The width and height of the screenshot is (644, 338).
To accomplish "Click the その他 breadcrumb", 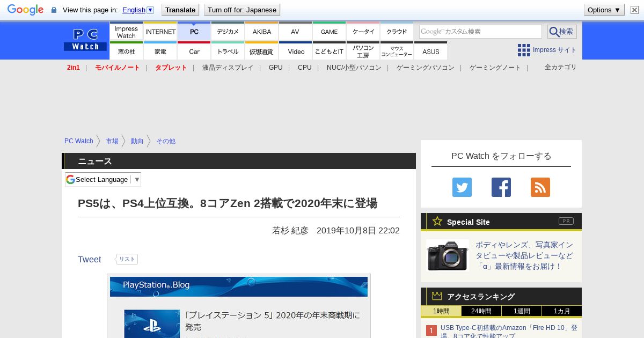I will coord(165,141).
